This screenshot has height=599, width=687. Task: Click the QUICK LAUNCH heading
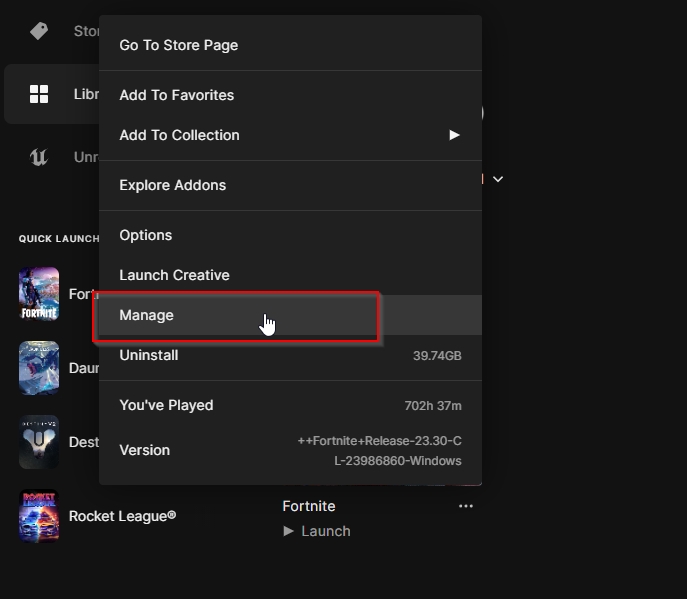59,239
